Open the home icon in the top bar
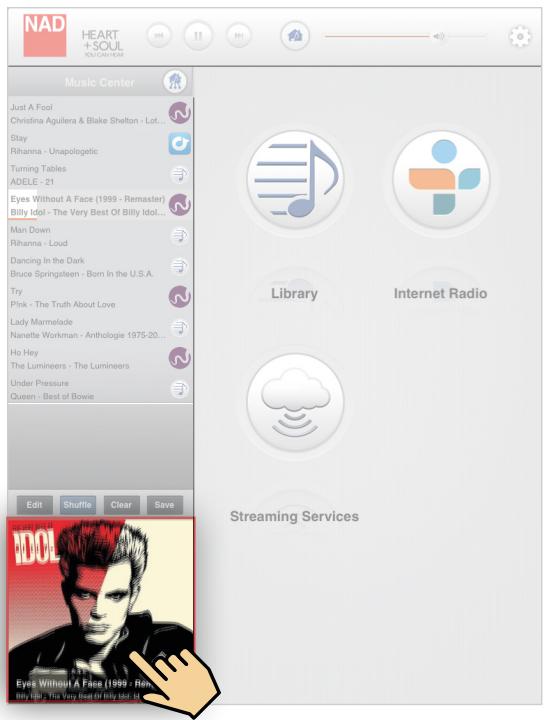 point(295,35)
